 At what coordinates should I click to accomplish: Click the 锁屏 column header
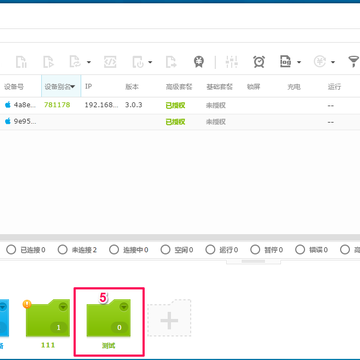pyautogui.click(x=253, y=87)
